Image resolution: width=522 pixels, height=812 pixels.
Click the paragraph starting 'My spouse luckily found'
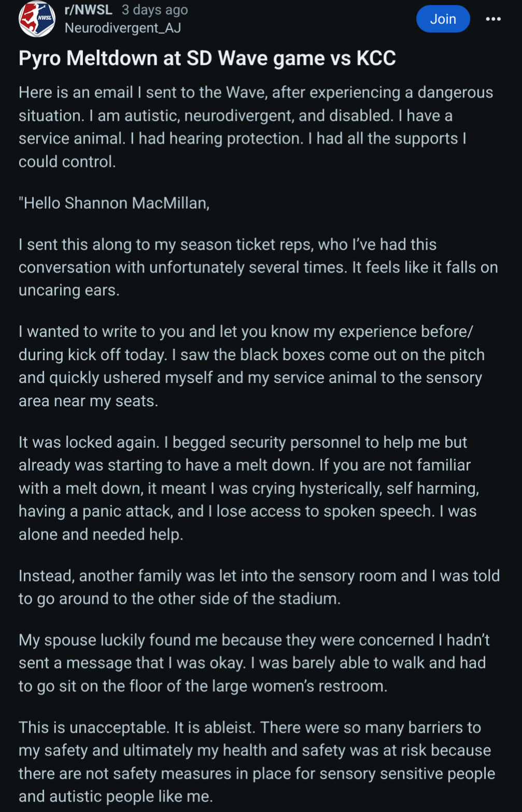[255, 663]
